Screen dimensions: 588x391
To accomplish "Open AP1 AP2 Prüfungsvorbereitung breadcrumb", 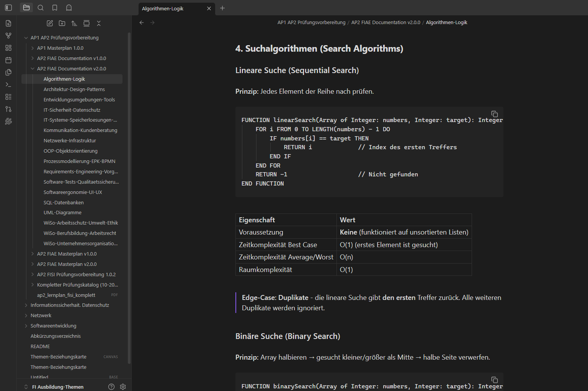I will tap(311, 23).
